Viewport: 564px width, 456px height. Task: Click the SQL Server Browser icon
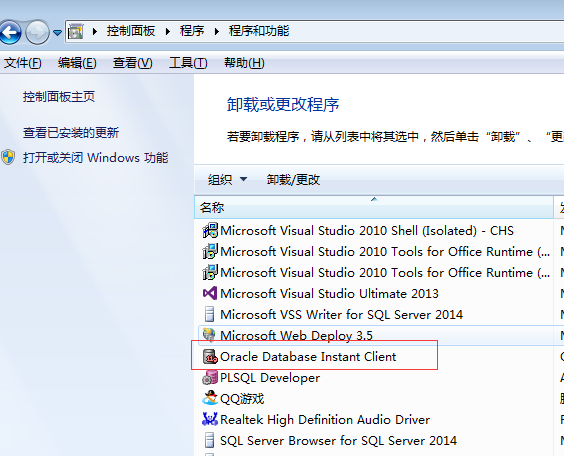[x=209, y=440]
